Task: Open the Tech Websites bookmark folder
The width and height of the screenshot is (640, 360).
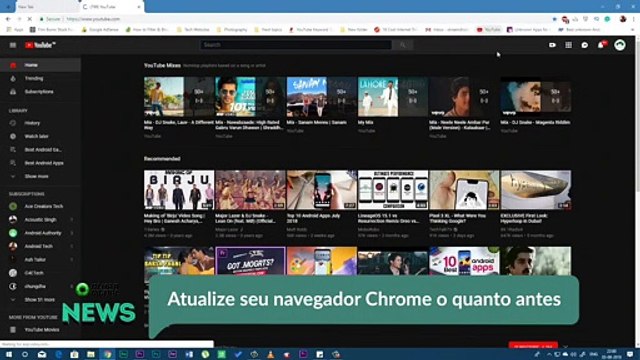Action: tap(193, 30)
